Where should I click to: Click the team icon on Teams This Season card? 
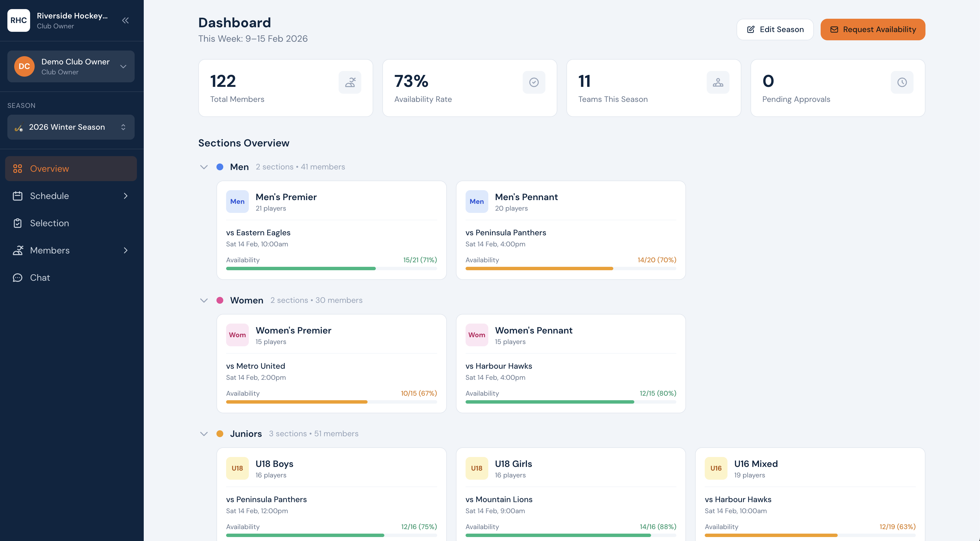718,82
